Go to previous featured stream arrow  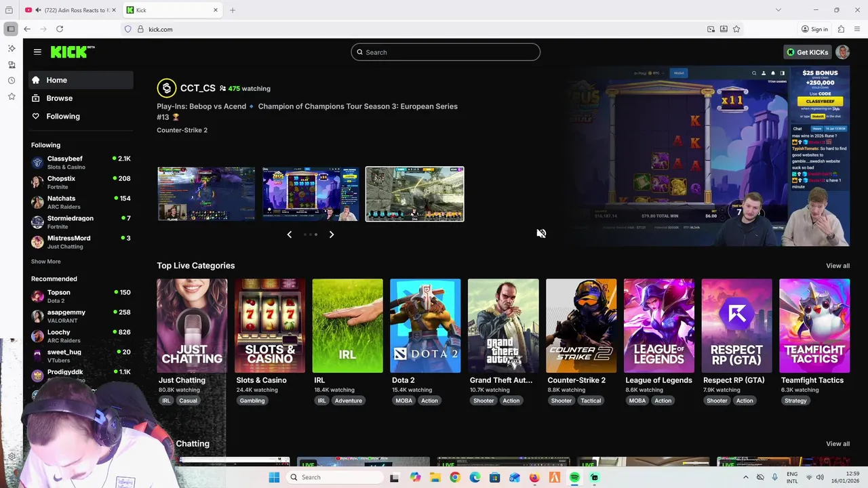click(x=290, y=235)
